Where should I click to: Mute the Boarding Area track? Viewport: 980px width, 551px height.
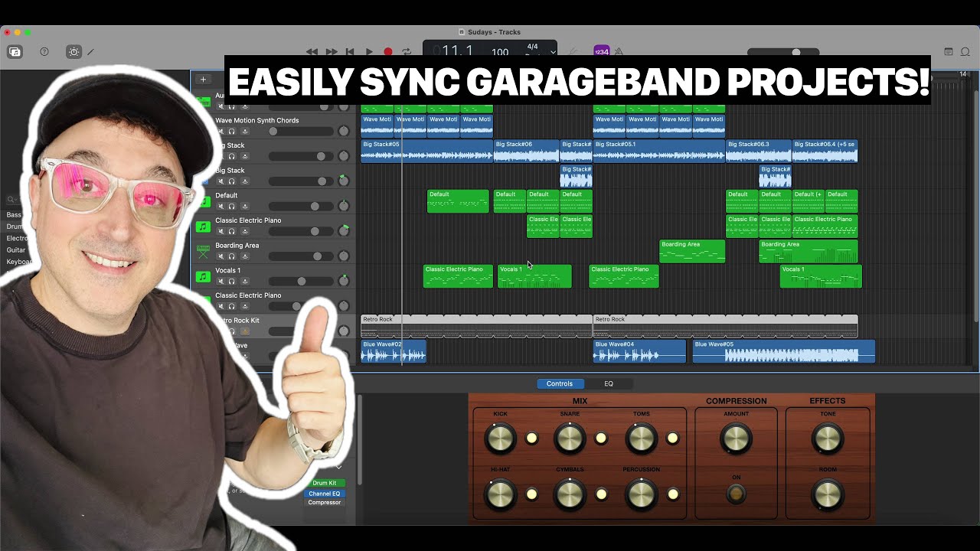(220, 256)
